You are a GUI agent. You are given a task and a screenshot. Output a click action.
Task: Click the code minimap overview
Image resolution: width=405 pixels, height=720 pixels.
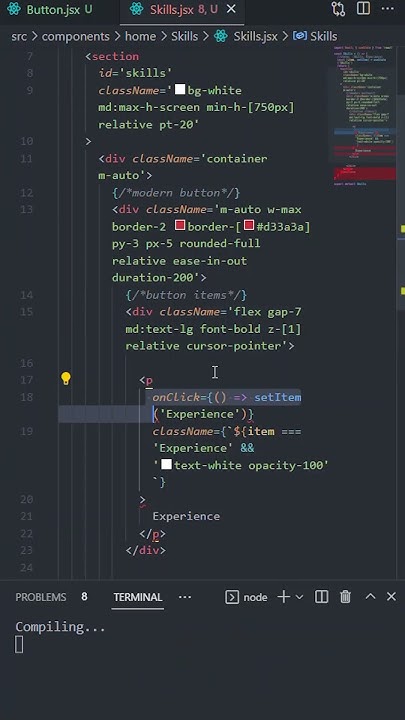coord(364,115)
